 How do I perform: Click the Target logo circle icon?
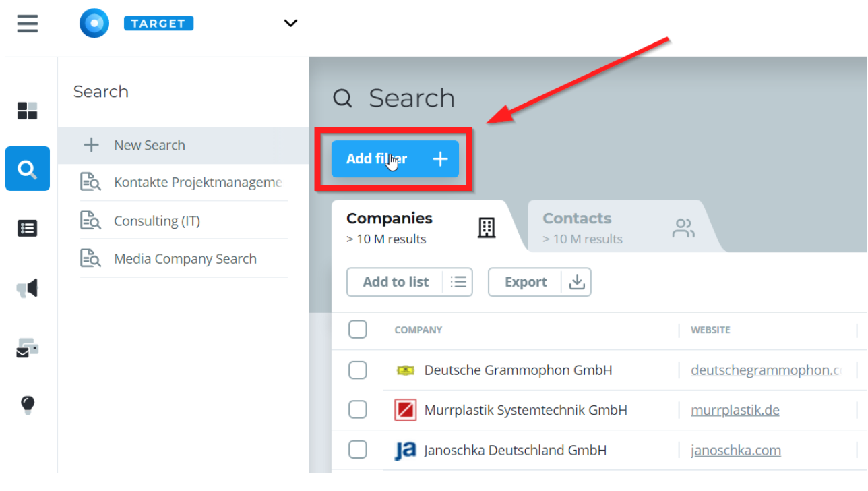(94, 24)
